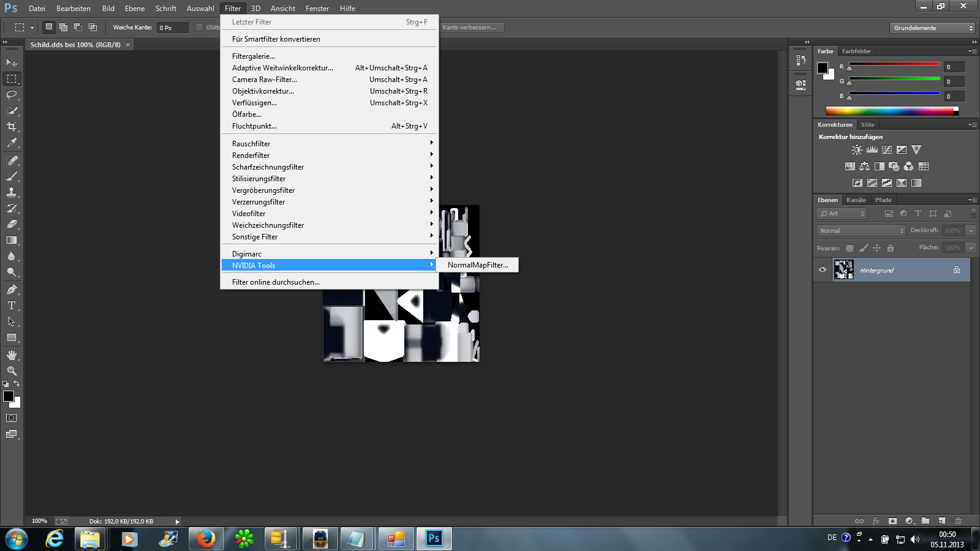Select the Pen tool
The height and width of the screenshot is (551, 980).
(x=12, y=290)
